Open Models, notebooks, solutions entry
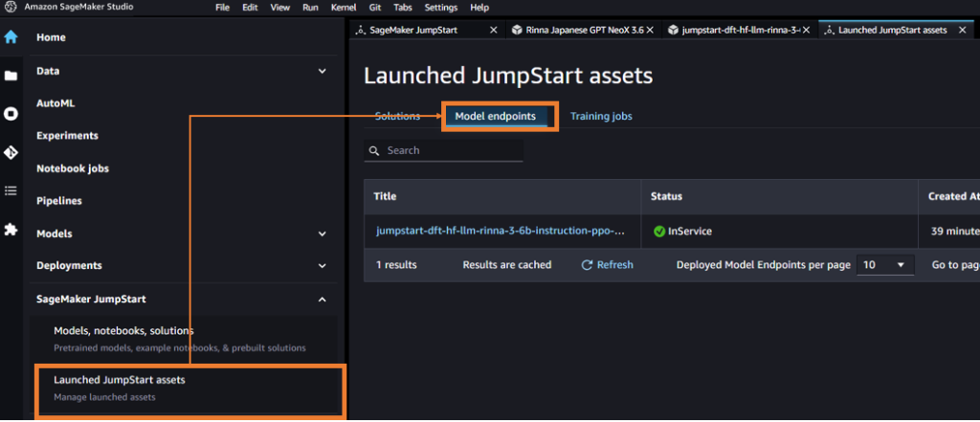 pyautogui.click(x=183, y=339)
